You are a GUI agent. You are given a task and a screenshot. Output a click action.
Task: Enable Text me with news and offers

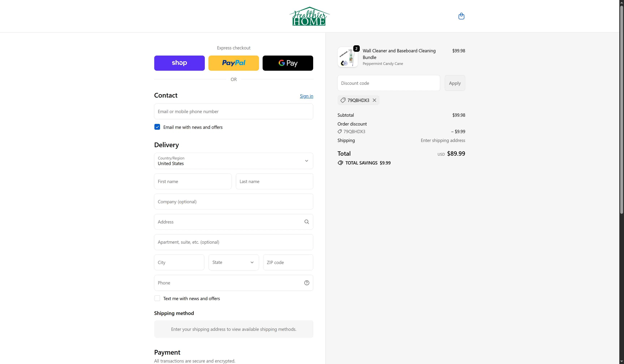(157, 298)
